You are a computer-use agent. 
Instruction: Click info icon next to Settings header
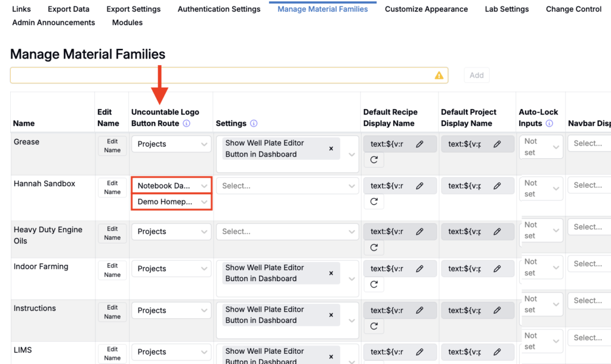point(254,124)
